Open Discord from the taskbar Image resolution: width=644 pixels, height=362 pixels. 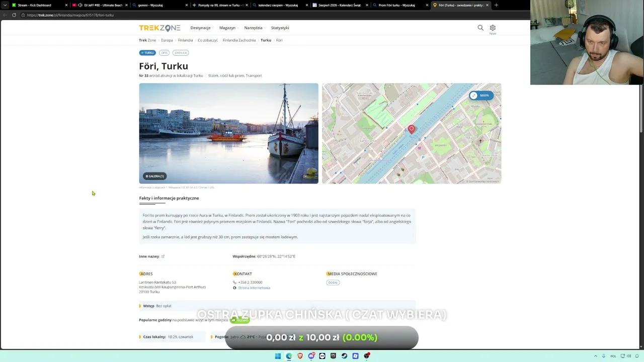tap(311, 356)
